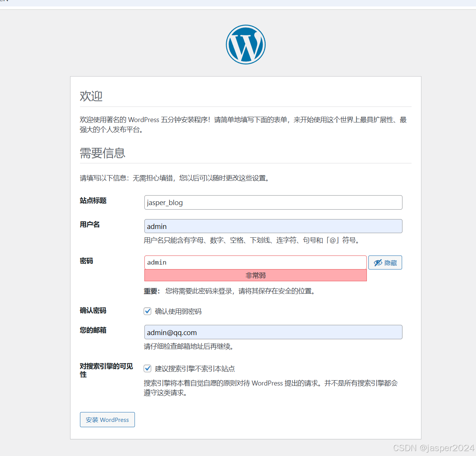
Task: Click the site title field containing jasper_blog
Action: 273,202
